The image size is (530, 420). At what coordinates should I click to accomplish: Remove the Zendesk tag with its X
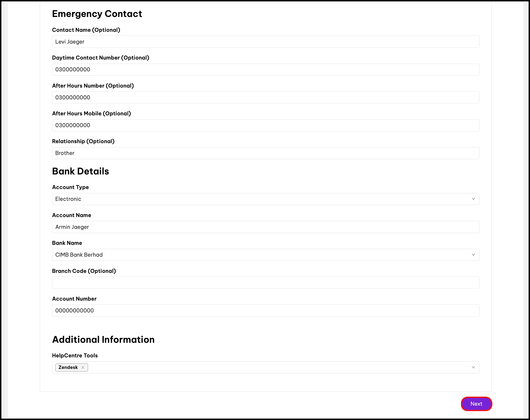tap(83, 367)
